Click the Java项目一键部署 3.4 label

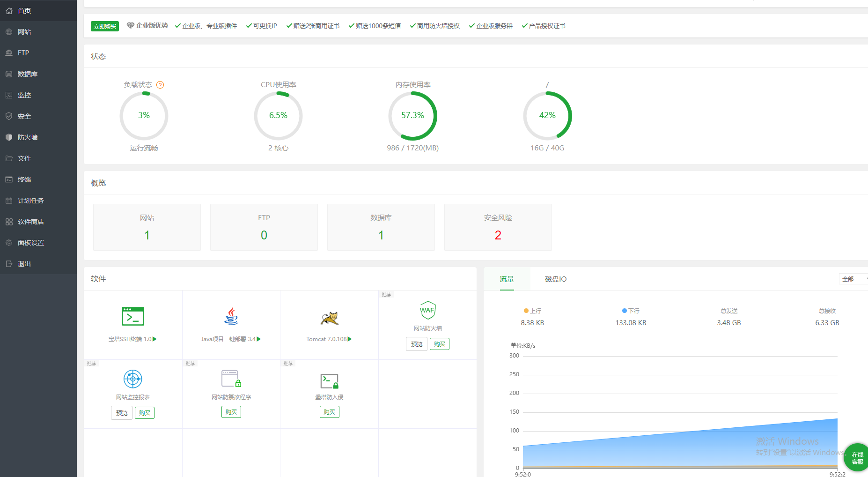click(228, 339)
